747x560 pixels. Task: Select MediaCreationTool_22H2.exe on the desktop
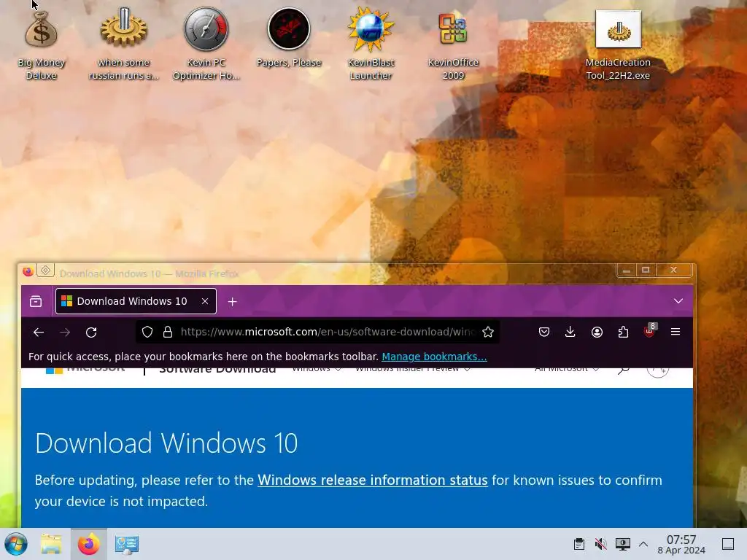(618, 44)
